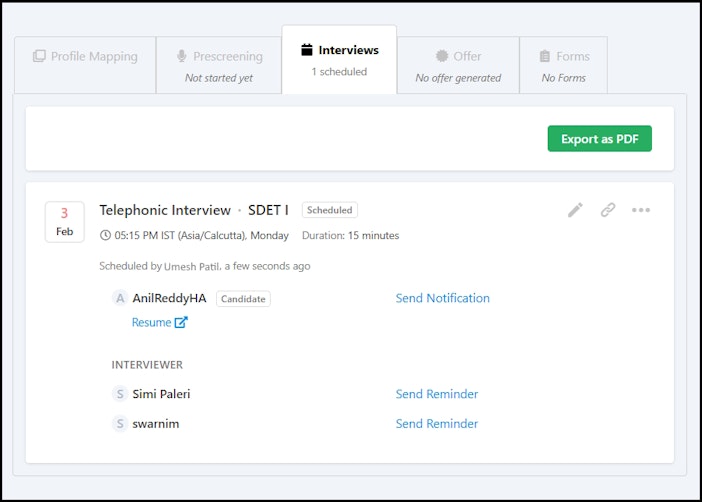Click the Offer badge icon
Screen dimensions: 702x502
pyautogui.click(x=442, y=56)
